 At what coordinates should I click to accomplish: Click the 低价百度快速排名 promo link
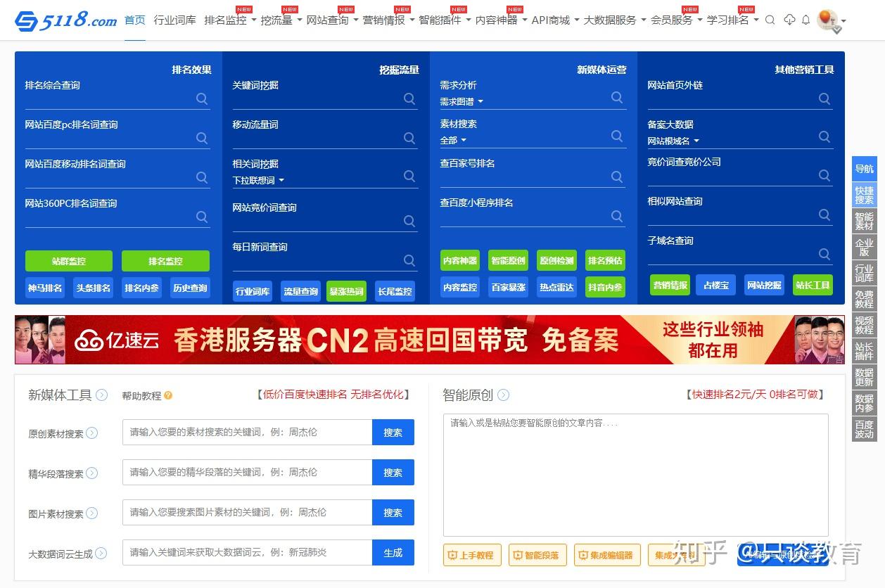(333, 395)
